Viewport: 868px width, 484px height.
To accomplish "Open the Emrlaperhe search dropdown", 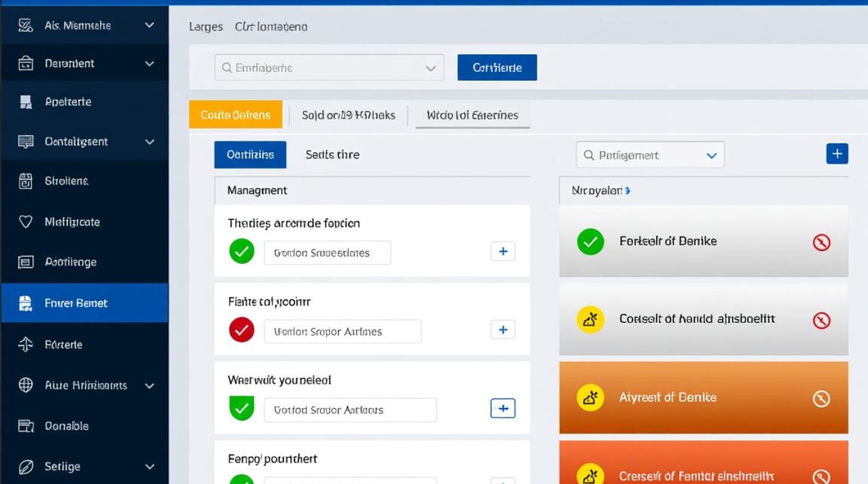I will pos(431,68).
